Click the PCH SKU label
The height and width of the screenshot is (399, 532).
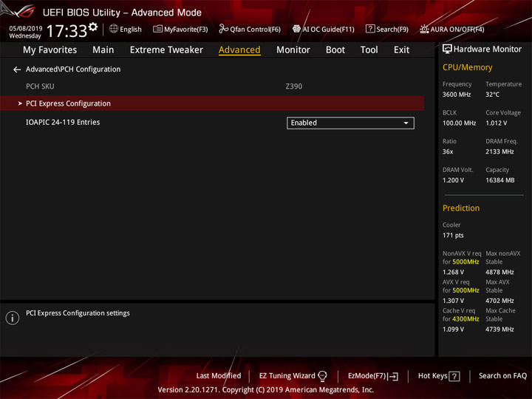pyautogui.click(x=40, y=86)
